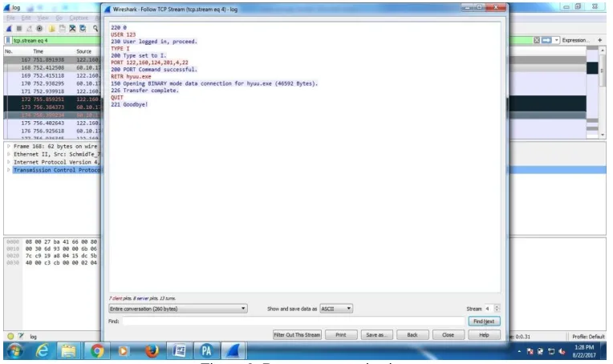Open the tray volume speaker icon
Screen dimensions: 613x364
[x=562, y=351]
